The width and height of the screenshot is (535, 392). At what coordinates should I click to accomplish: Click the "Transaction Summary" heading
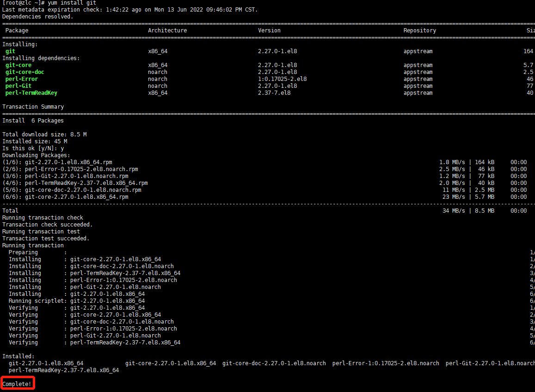pyautogui.click(x=33, y=107)
